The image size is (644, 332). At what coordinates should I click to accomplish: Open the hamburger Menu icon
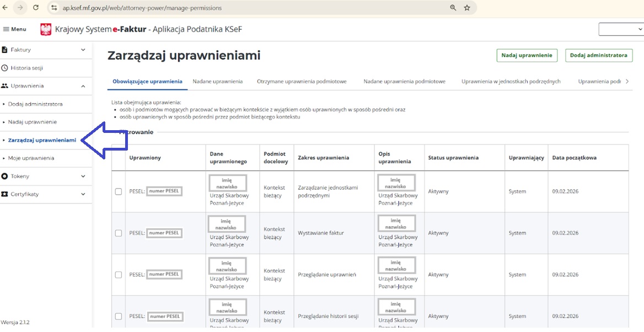pyautogui.click(x=6, y=29)
